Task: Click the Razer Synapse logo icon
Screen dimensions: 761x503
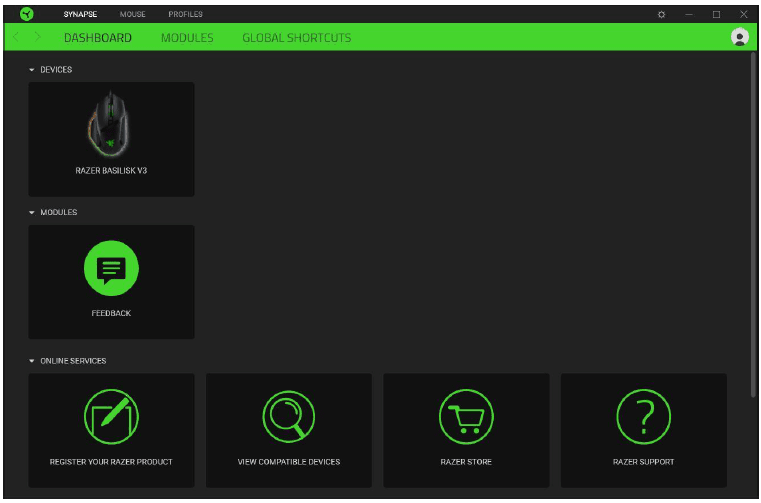Action: click(26, 14)
